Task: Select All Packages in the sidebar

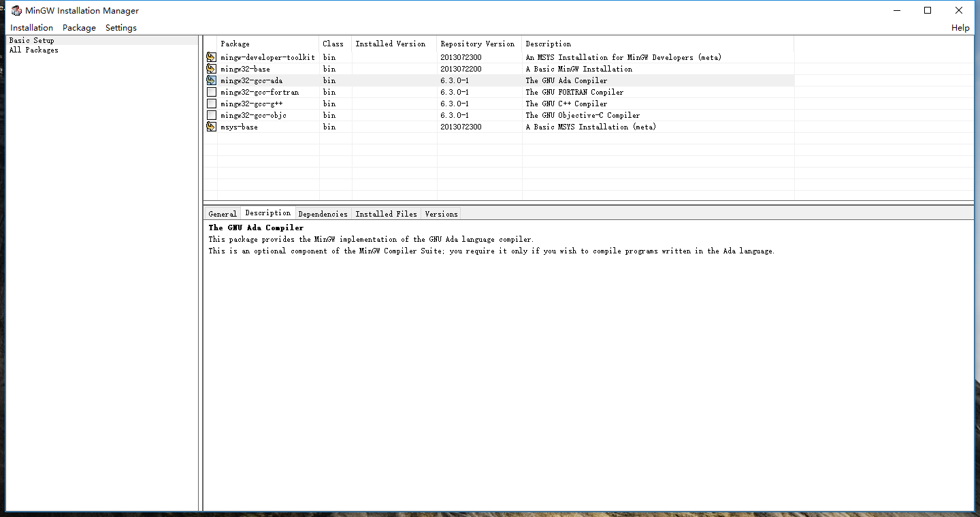Action: (x=33, y=50)
